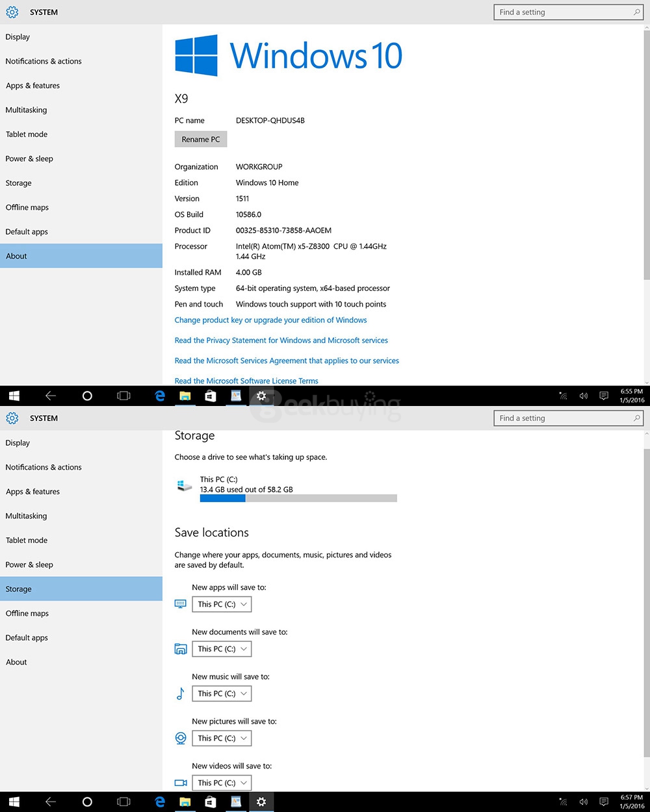Screen dimensions: 650x812
Task: Open Notifications & actions in About window sidebar
Action: pyautogui.click(x=81, y=61)
